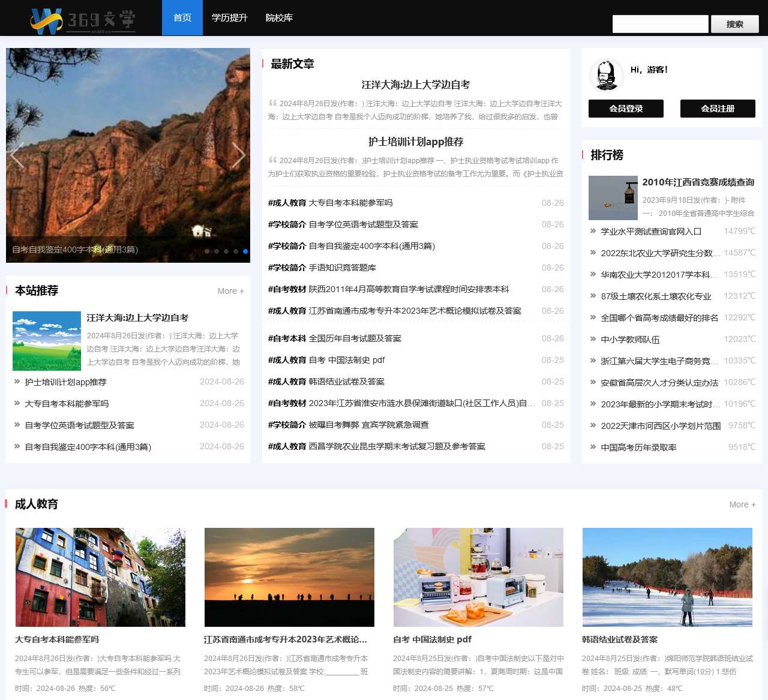
Task: Open article 手语知识竞答题库
Action: click(x=342, y=268)
